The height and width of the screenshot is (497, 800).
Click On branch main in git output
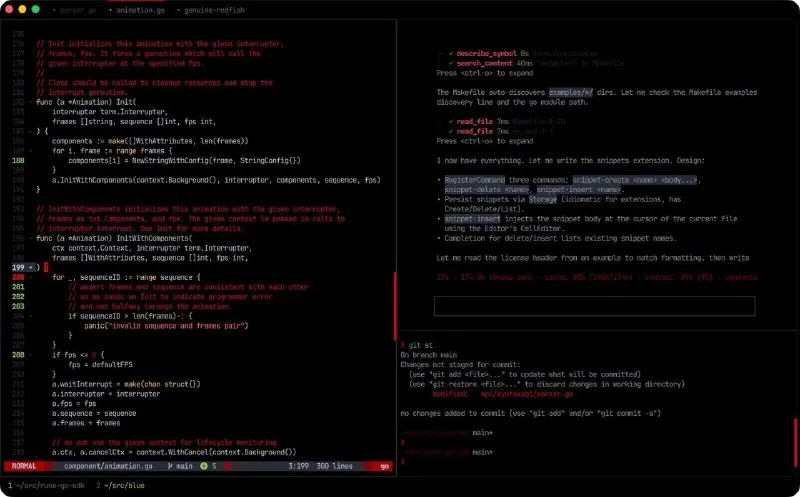429,355
